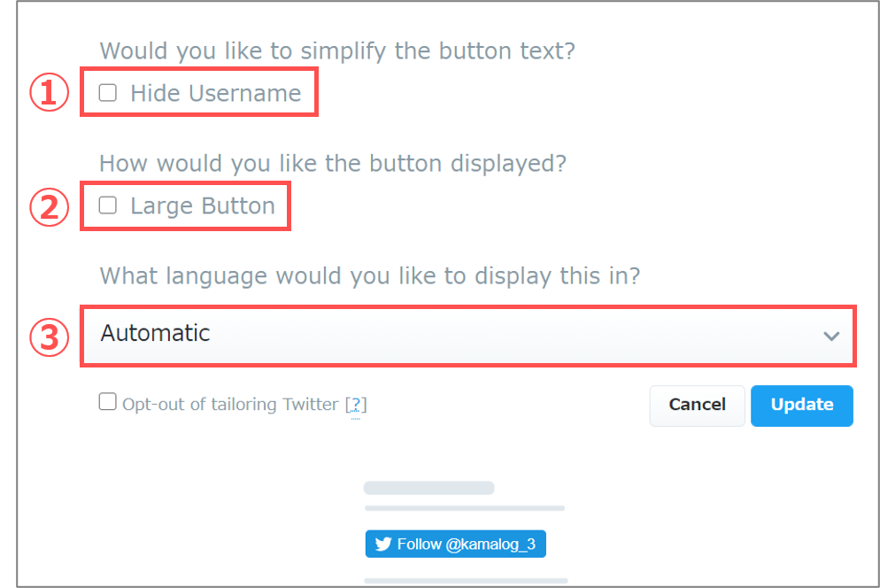Check the Opt-out of tailoring Twitter box

[x=108, y=401]
